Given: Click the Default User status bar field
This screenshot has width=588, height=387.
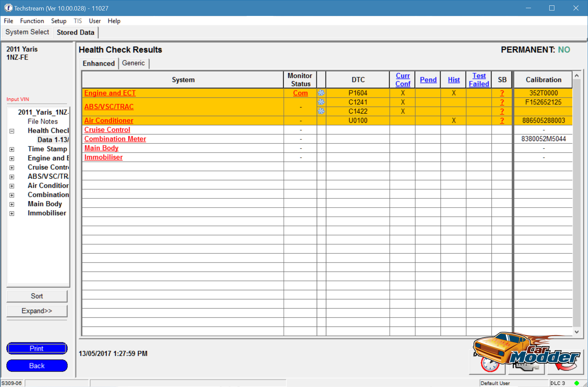Looking at the screenshot, I should coord(514,383).
